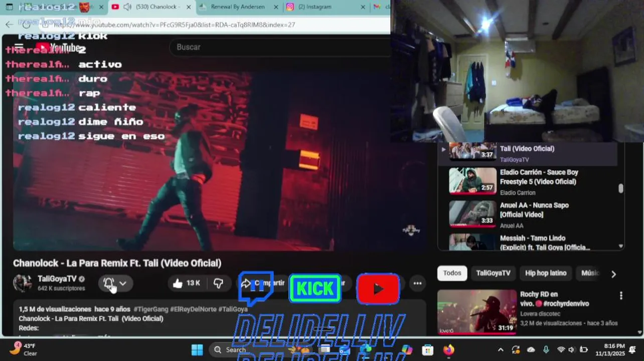Open Microsoft Store from the taskbar
The image size is (644, 361).
tap(427, 349)
